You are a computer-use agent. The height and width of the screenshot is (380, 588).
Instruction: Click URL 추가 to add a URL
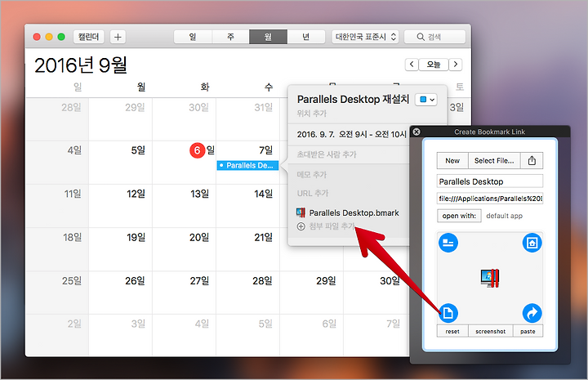(x=312, y=193)
